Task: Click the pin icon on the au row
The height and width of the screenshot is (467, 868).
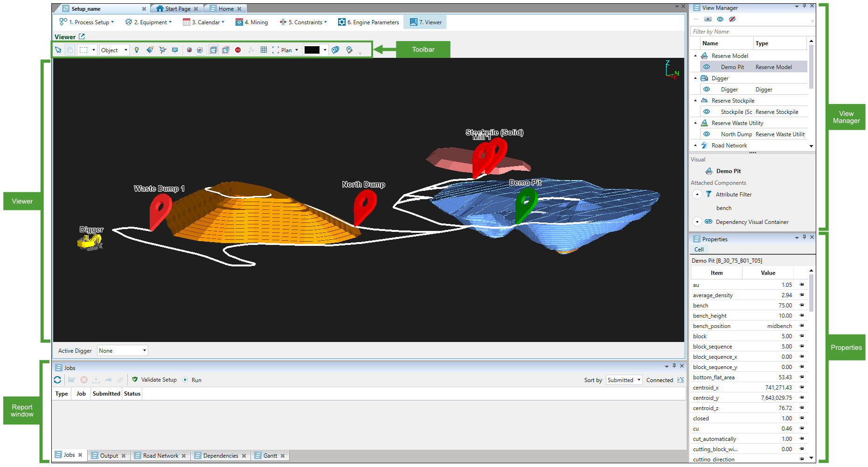Action: pyautogui.click(x=802, y=285)
